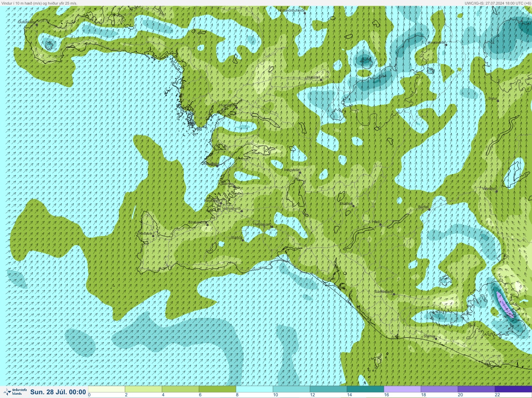Image resolution: width=532 pixels, height=398 pixels.
Task: Click the Skálholt station marker
Action: [x=353, y=205]
